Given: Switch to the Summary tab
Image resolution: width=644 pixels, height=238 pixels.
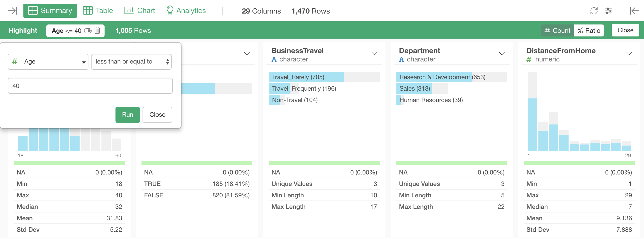Looking at the screenshot, I should tap(50, 11).
